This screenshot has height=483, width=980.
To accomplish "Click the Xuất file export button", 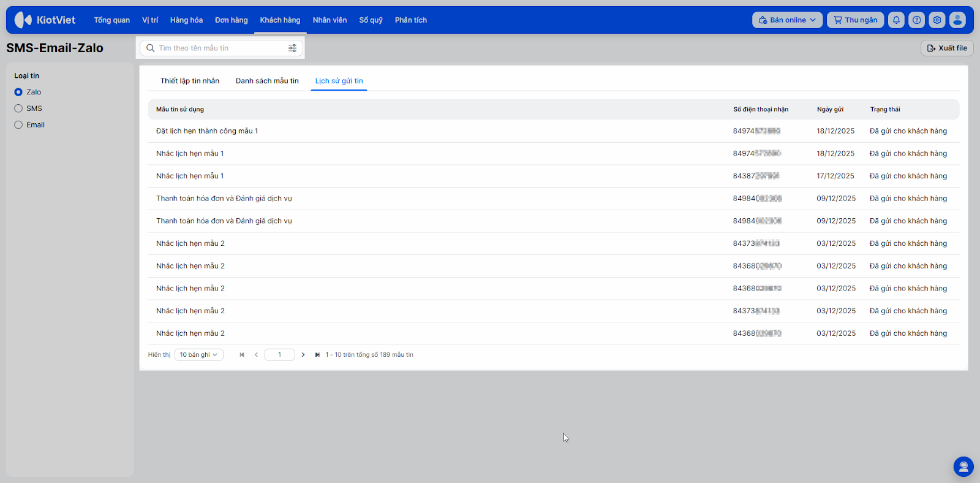I will [947, 48].
